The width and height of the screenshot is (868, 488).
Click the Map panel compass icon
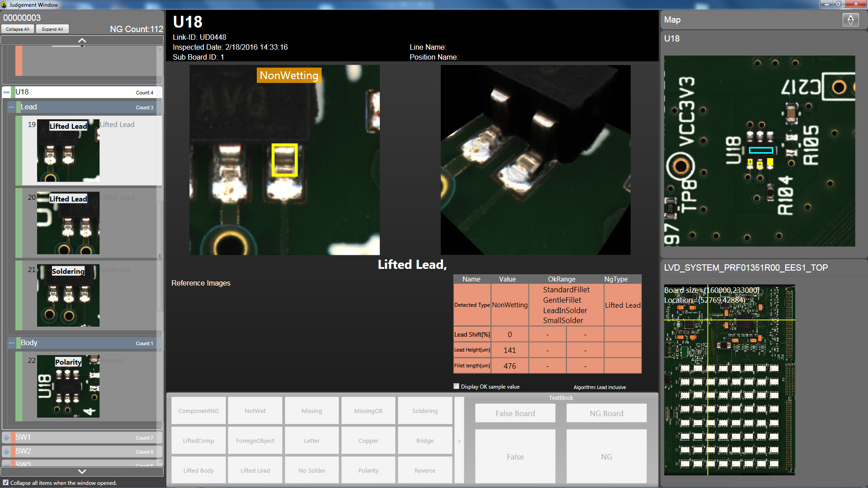tap(850, 20)
